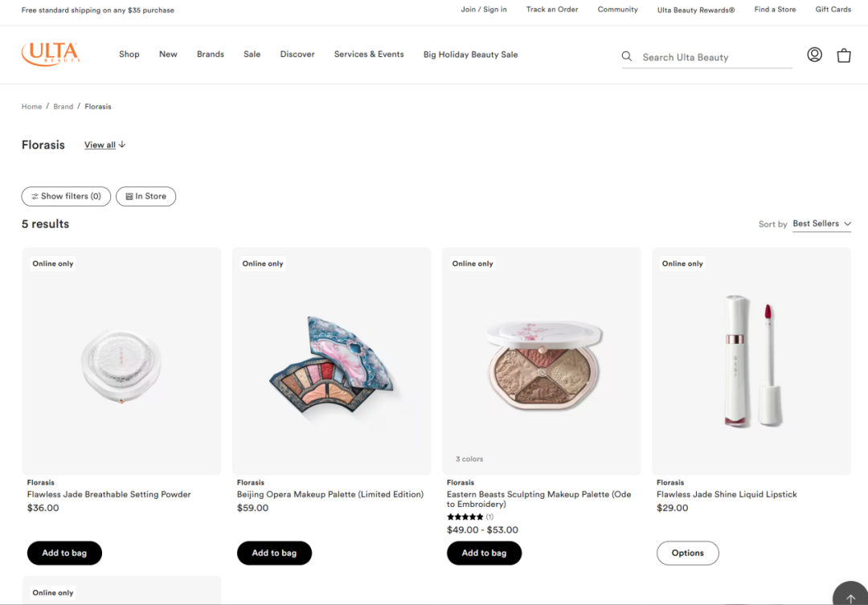Open the Brands menu
Screen dimensions: 868x605
(x=211, y=55)
